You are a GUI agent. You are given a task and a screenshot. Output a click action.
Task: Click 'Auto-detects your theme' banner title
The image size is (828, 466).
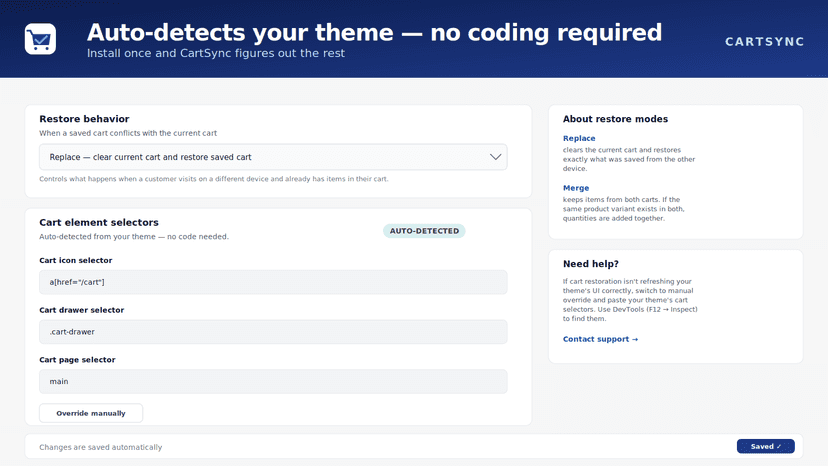[x=374, y=32]
